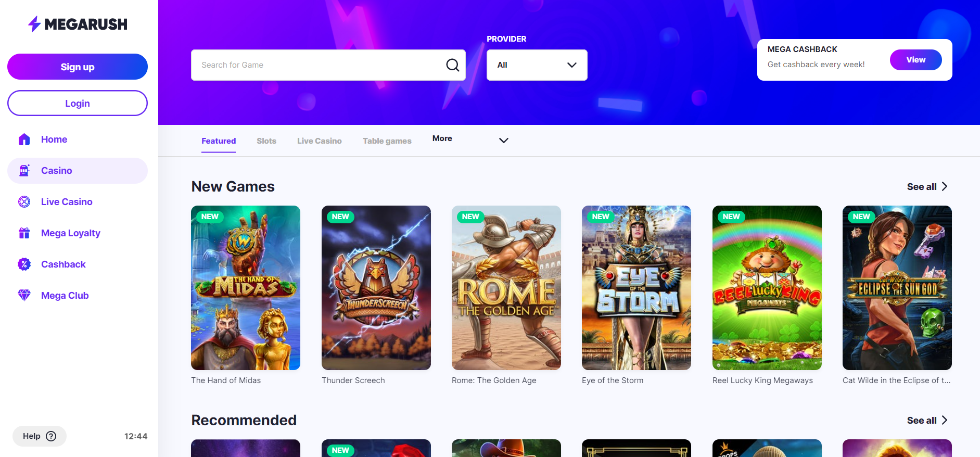Open Cashback in the sidebar
The height and width of the screenshot is (457, 980).
[78, 264]
